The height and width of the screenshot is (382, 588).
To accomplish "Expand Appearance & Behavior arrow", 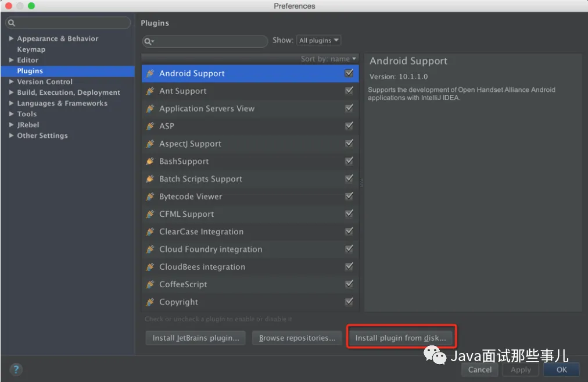I will (11, 38).
